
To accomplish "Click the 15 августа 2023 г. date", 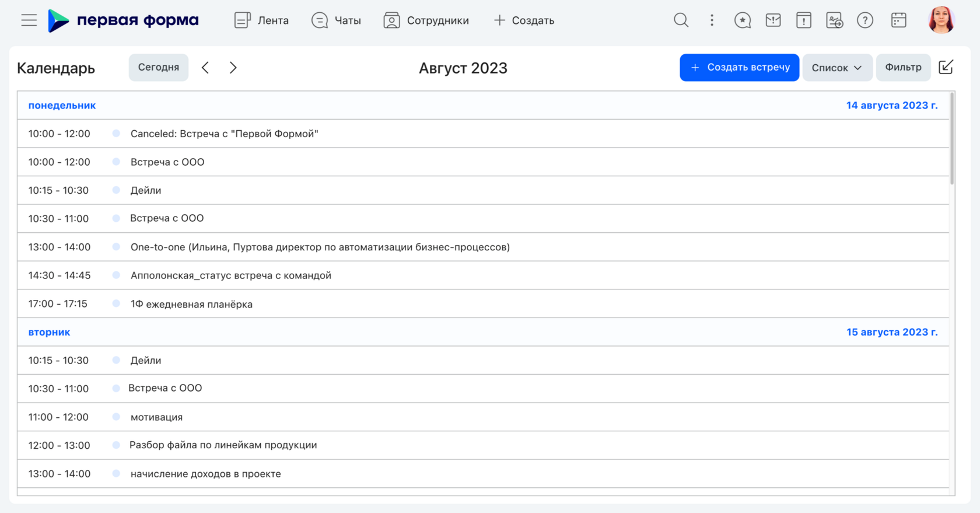I will (892, 332).
